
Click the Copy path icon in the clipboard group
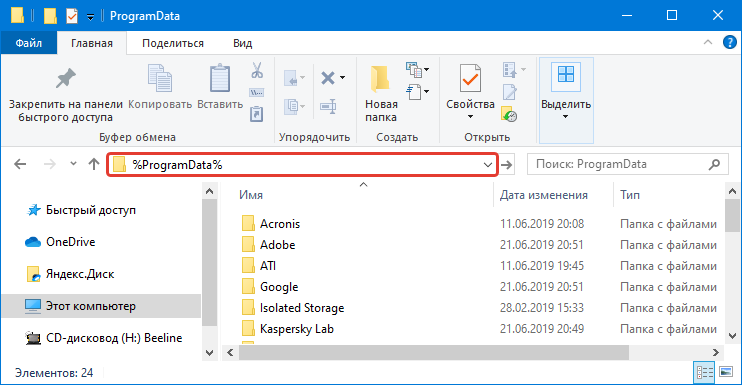tap(256, 93)
